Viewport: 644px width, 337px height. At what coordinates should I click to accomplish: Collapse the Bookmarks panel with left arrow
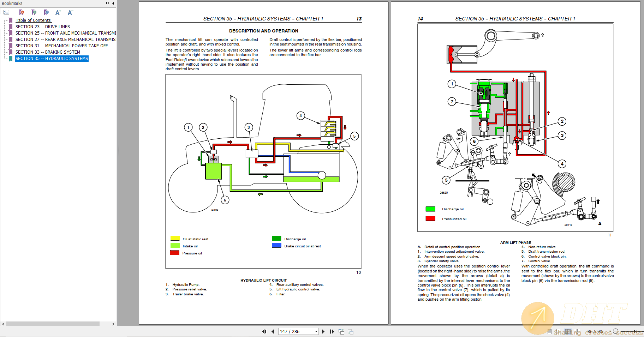pos(113,3)
